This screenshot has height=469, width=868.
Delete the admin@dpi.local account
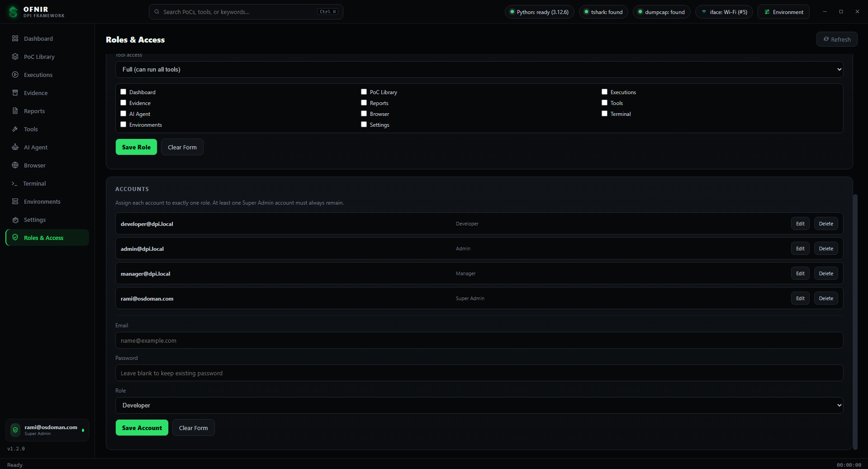point(826,249)
